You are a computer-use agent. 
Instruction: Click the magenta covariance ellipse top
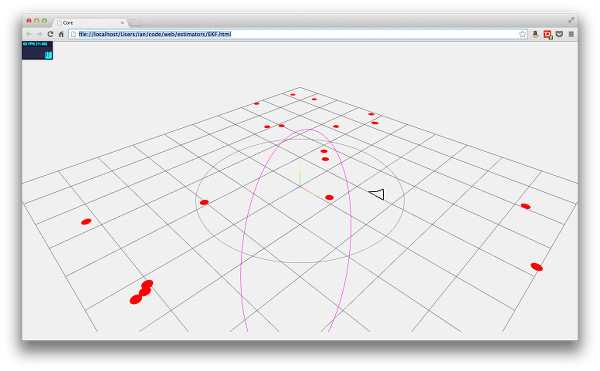click(x=307, y=130)
